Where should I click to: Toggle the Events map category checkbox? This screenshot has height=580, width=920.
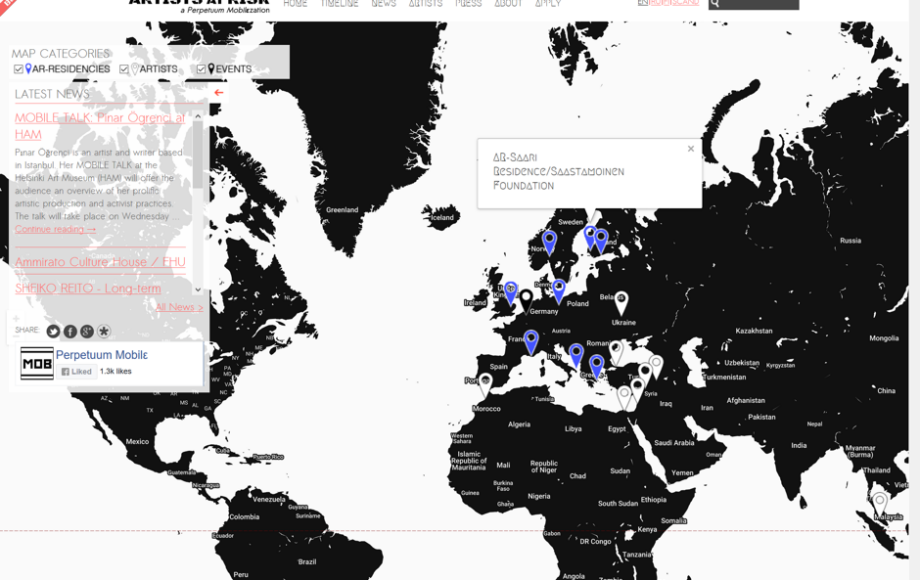point(201,69)
